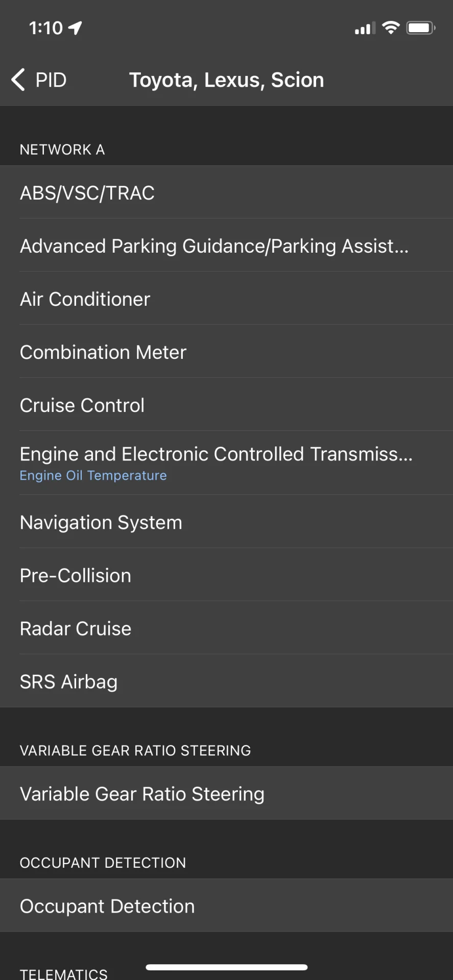Go back to PID screen
Screen dimensions: 453x980
point(51,80)
